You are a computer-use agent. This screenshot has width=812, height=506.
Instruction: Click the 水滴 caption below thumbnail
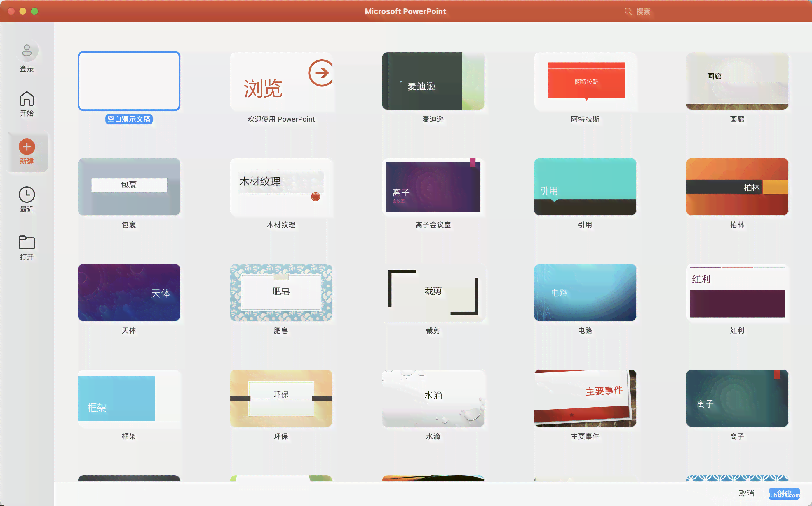click(x=433, y=436)
